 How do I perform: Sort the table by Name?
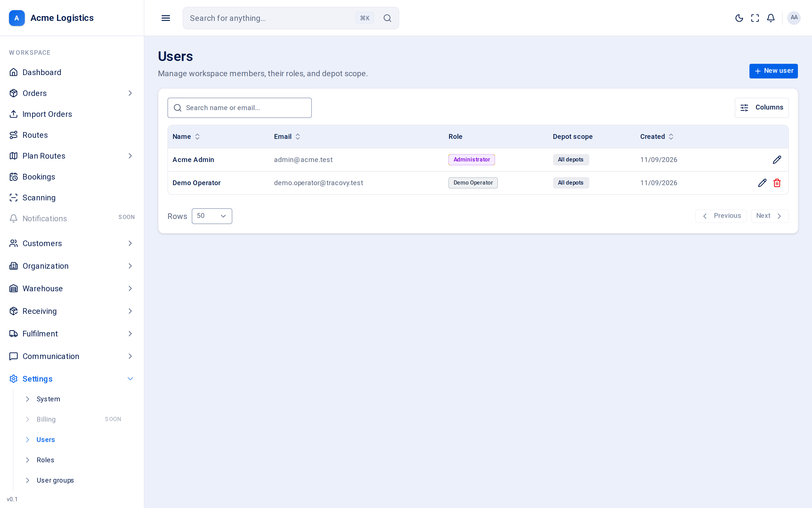pos(186,137)
